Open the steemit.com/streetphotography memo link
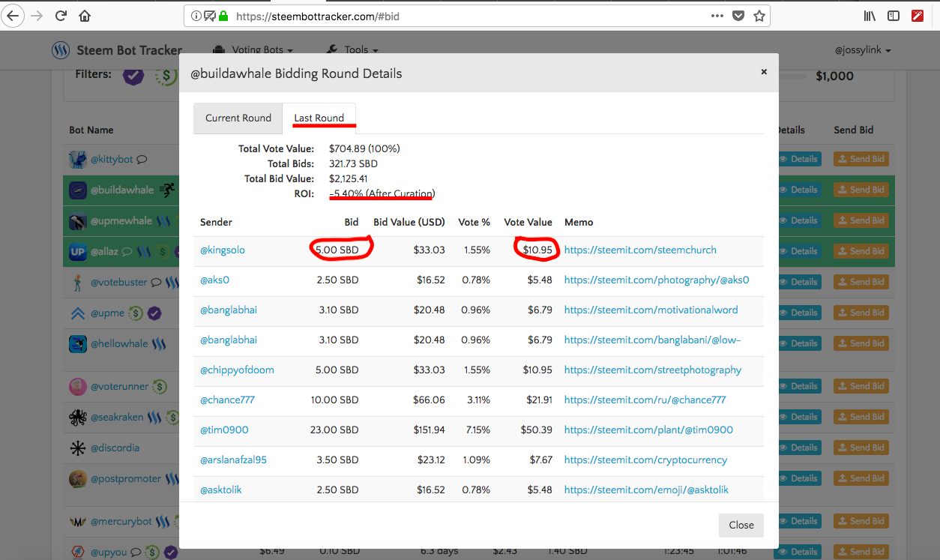Image resolution: width=940 pixels, height=560 pixels. click(653, 370)
